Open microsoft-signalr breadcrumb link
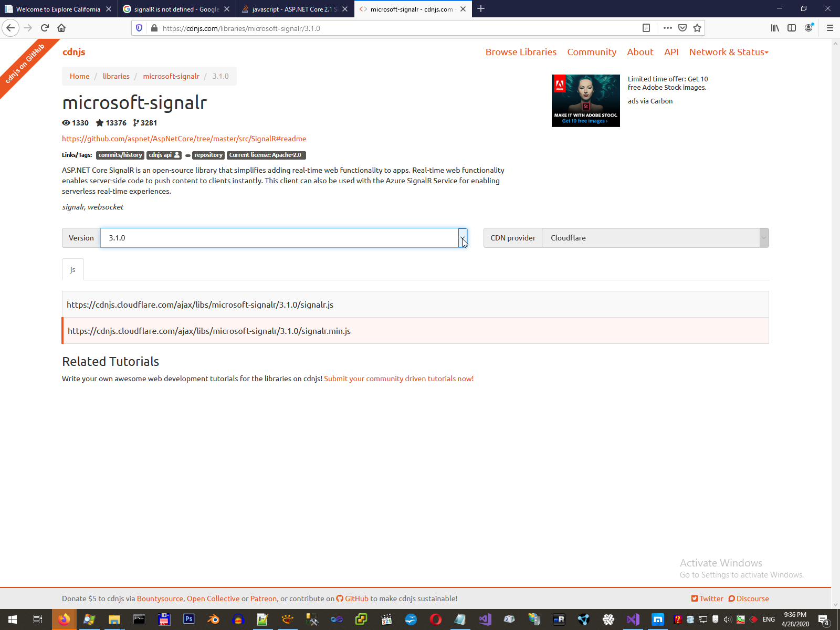840x630 pixels. click(x=171, y=76)
